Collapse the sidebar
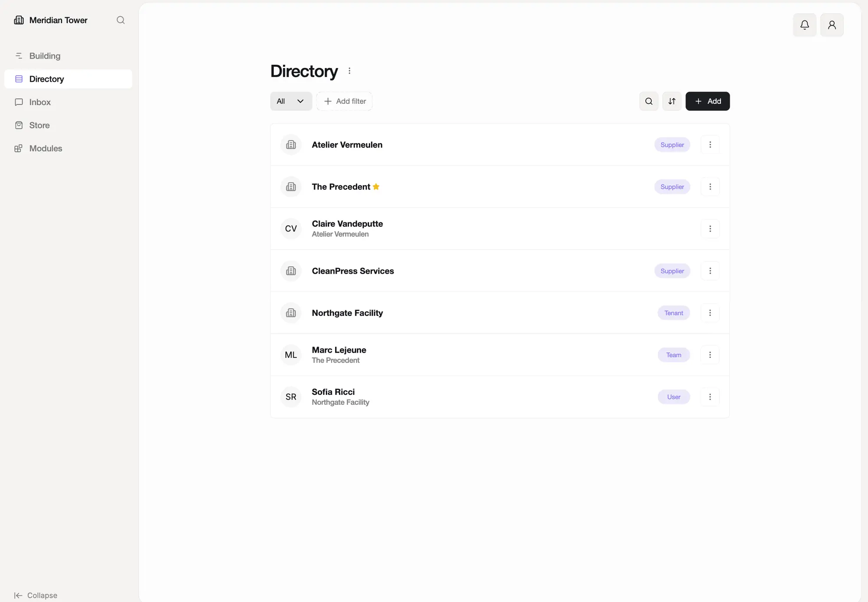The width and height of the screenshot is (868, 602). pos(36,595)
